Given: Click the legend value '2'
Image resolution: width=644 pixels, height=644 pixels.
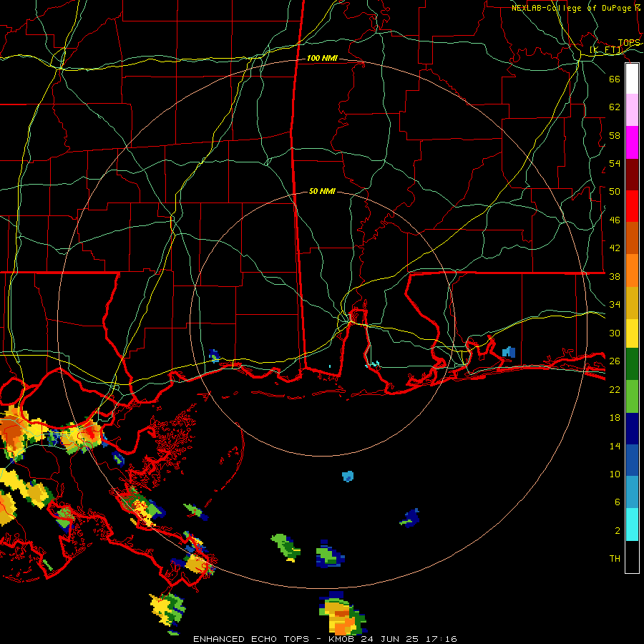Looking at the screenshot, I should pyautogui.click(x=618, y=530).
